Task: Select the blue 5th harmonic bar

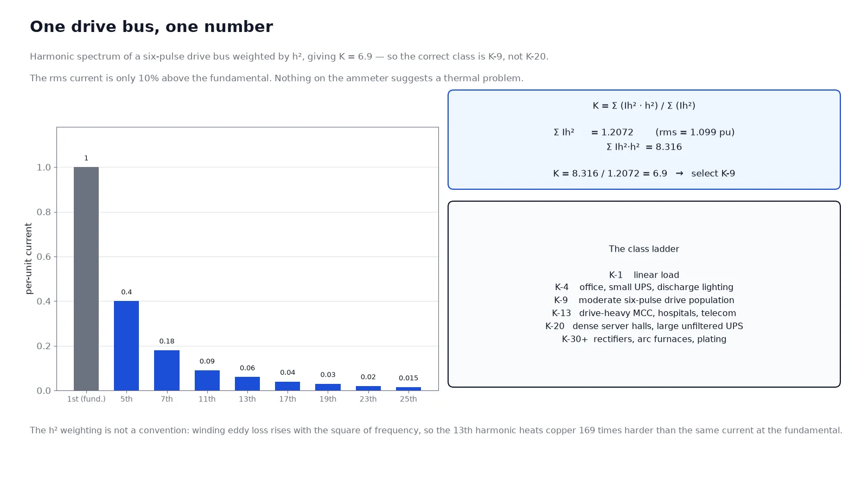Action: (126, 345)
